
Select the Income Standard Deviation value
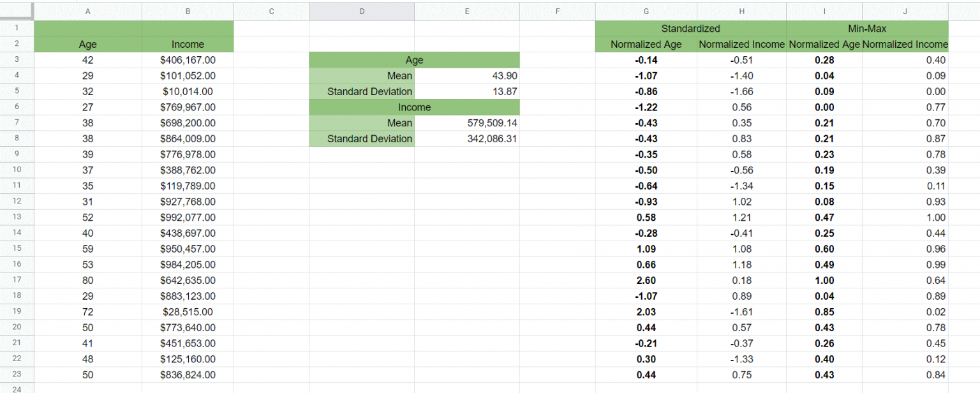466,138
